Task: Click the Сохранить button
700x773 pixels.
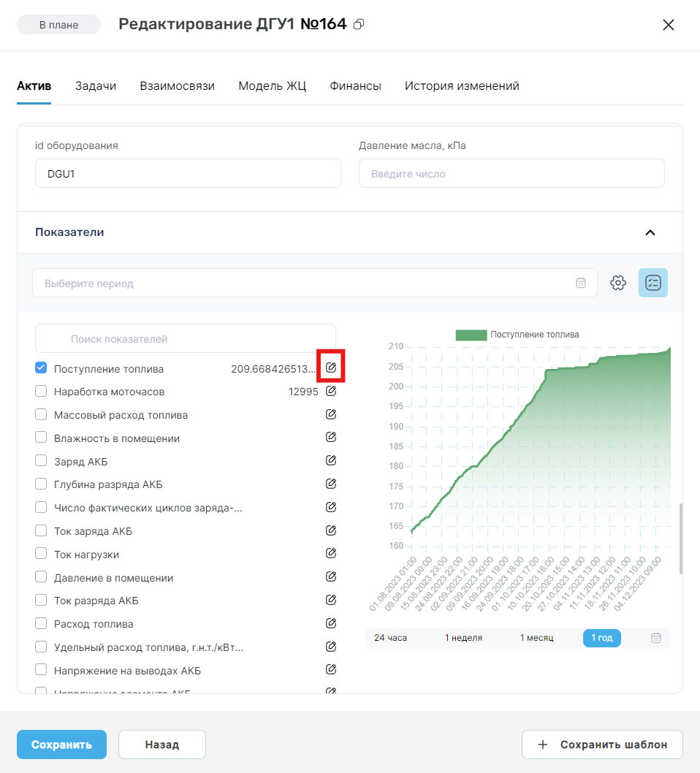Action: point(61,745)
